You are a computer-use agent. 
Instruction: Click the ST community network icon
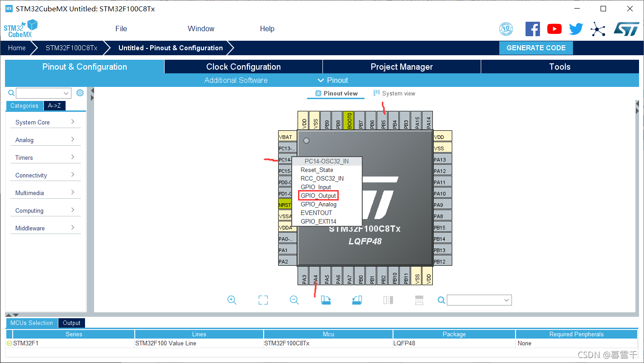[598, 29]
